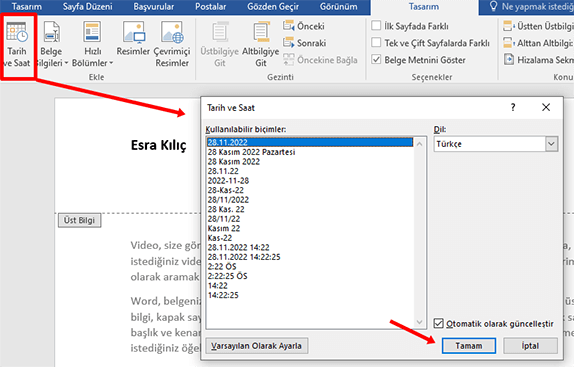Select the Tasarım header tools tab on the right
Image resolution: width=574 pixels, height=367 pixels.
tap(424, 7)
